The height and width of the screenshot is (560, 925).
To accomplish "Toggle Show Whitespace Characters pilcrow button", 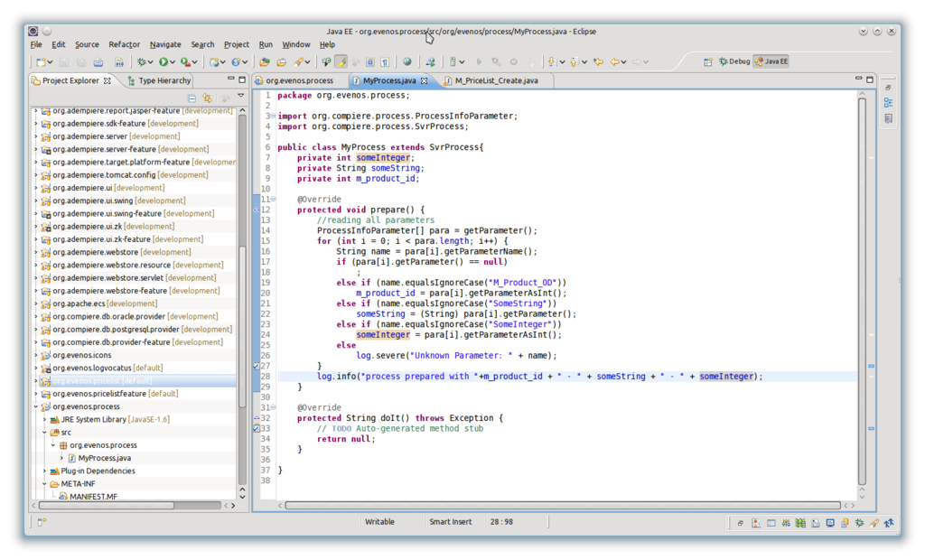I will (x=384, y=61).
